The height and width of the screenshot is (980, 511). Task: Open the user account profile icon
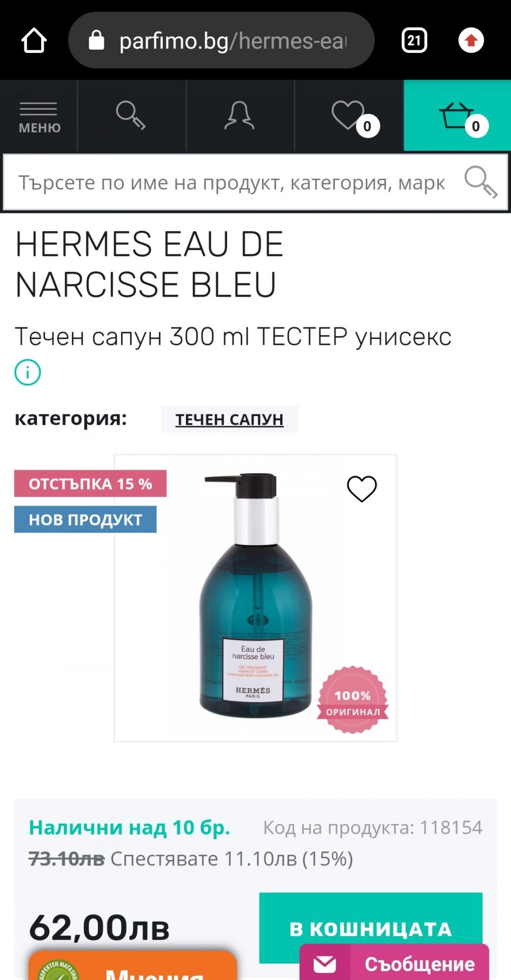pos(240,116)
